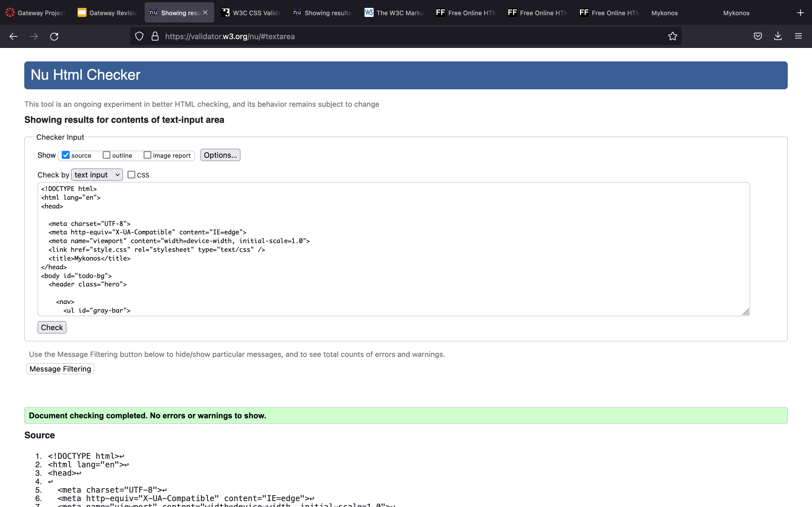Click the Options button
This screenshot has height=507, width=812.
(220, 155)
